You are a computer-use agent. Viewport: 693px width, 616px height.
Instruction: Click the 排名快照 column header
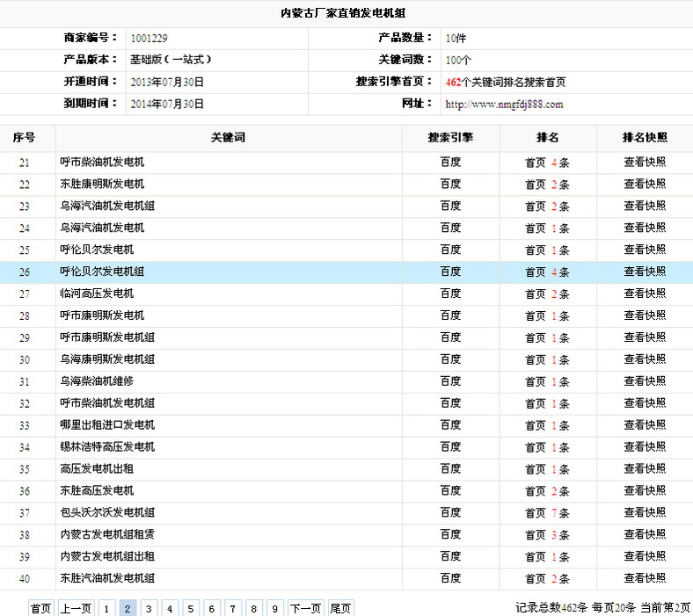645,138
